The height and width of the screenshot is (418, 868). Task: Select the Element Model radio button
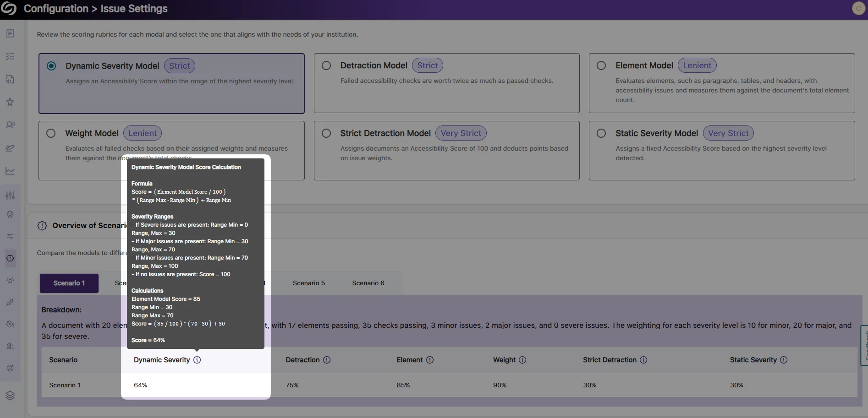pyautogui.click(x=601, y=65)
